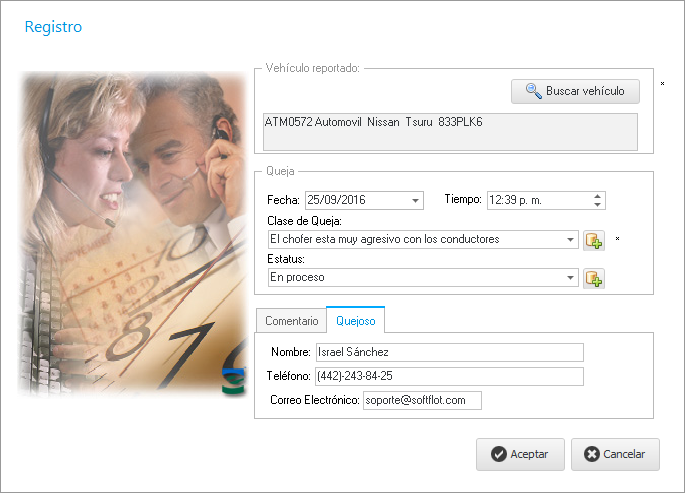This screenshot has width=685, height=493.
Task: Decrease the Tiempo value with down arrow
Action: pos(598,205)
